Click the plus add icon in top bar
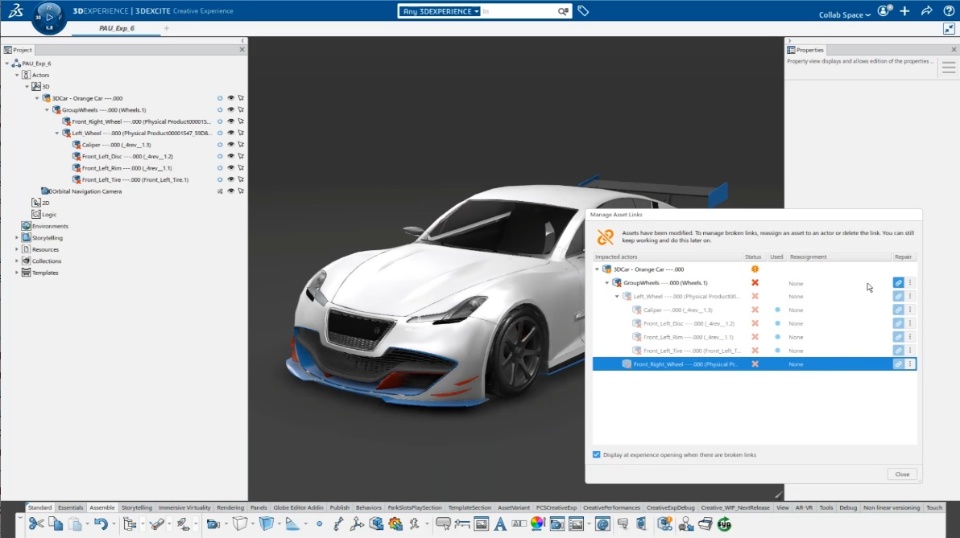Viewport: 960px width, 538px height. click(x=905, y=11)
